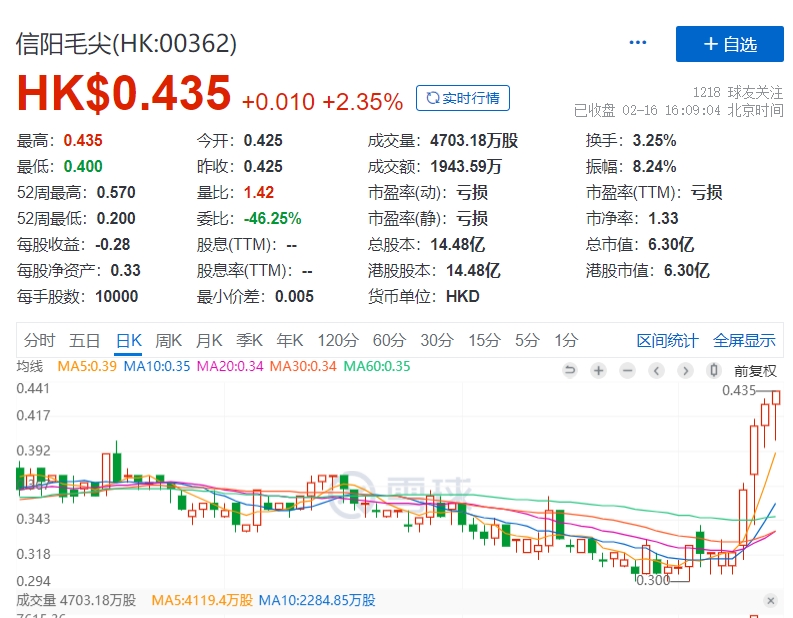This screenshot has width=793, height=618.
Task: Select the 五日 five-day tab
Action: click(x=85, y=340)
